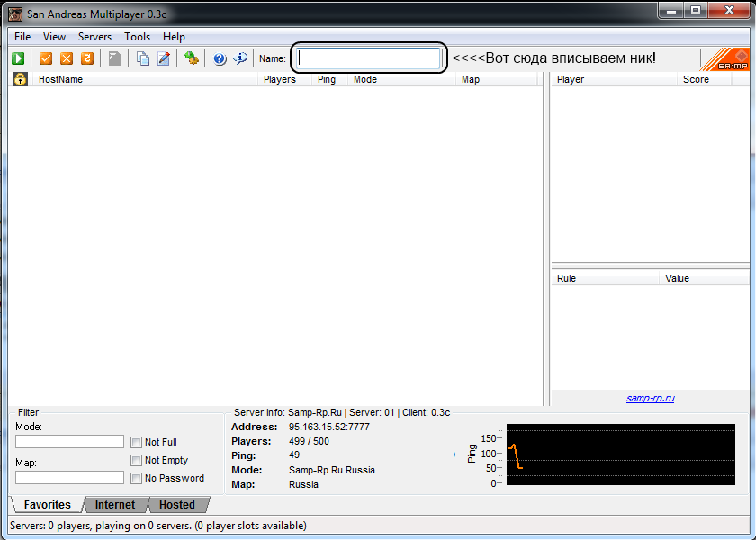Image resolution: width=756 pixels, height=540 pixels.
Task: Click the SA:MP logo in the toolbar
Action: [725, 59]
